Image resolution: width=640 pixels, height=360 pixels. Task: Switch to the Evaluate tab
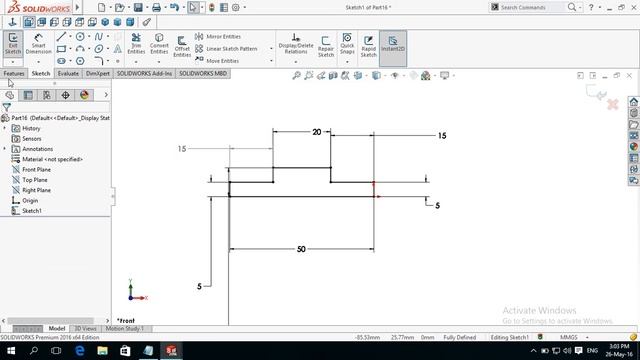68,73
